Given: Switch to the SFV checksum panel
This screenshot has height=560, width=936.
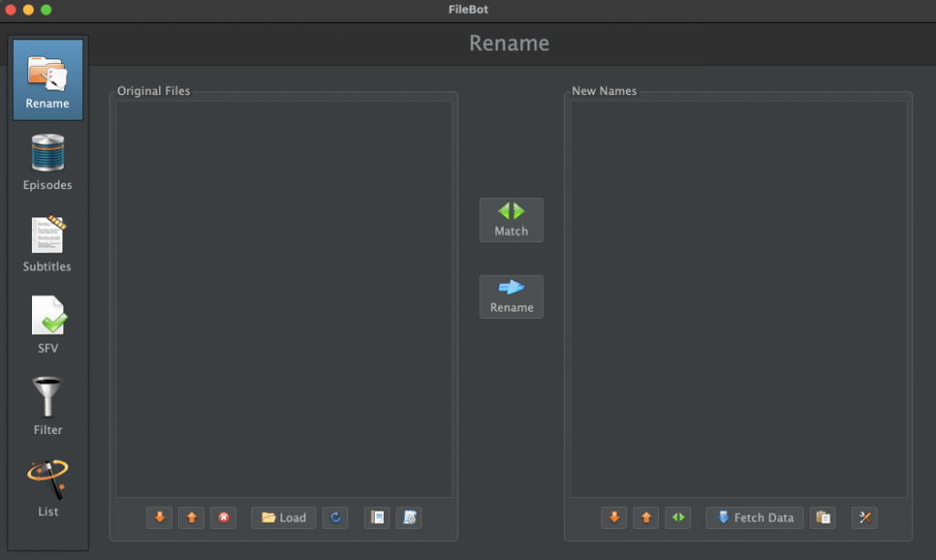Looking at the screenshot, I should [48, 325].
